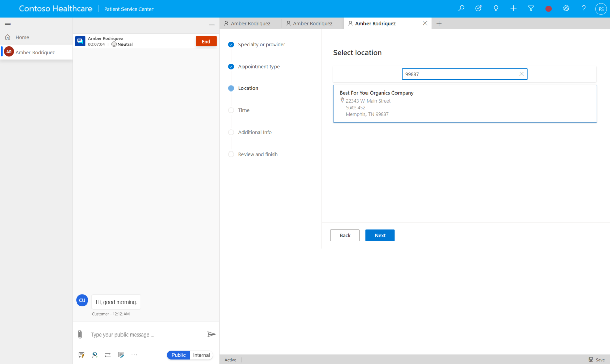Image resolution: width=610 pixels, height=364 pixels.
Task: Open the search icon in the top bar
Action: [461, 9]
